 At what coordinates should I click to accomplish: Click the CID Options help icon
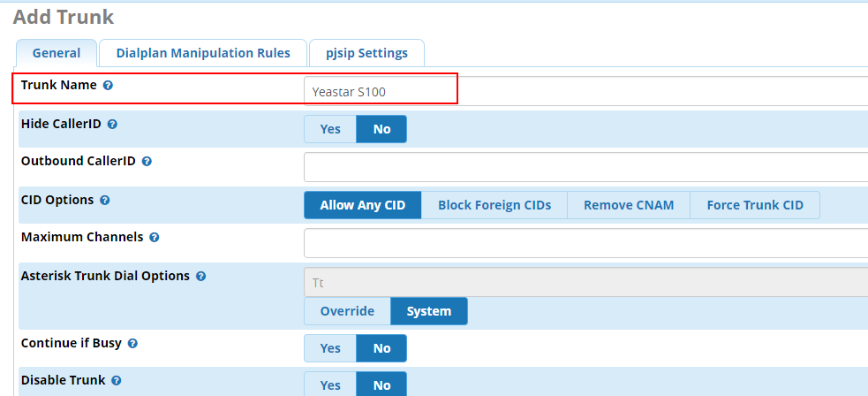(105, 201)
